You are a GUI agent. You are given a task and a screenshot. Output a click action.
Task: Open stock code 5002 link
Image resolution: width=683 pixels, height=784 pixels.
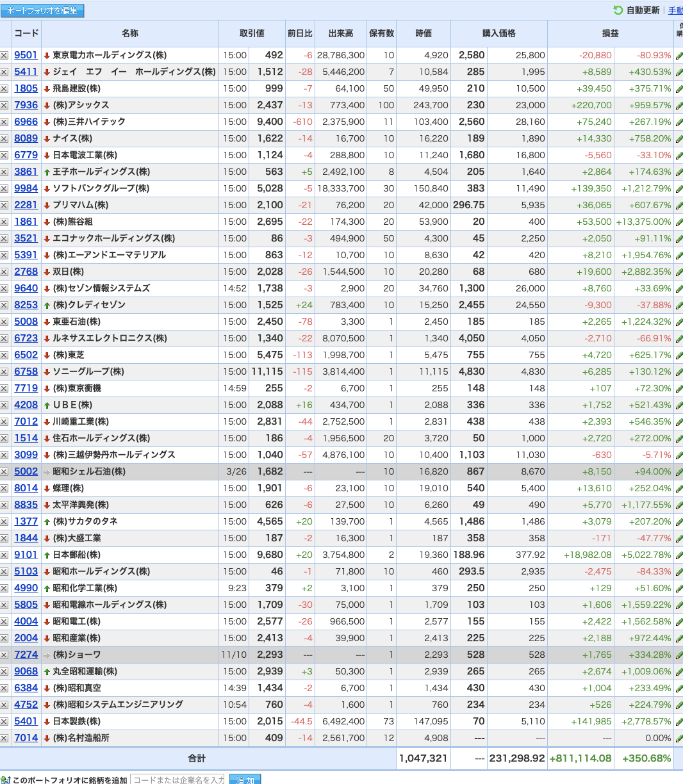click(26, 471)
